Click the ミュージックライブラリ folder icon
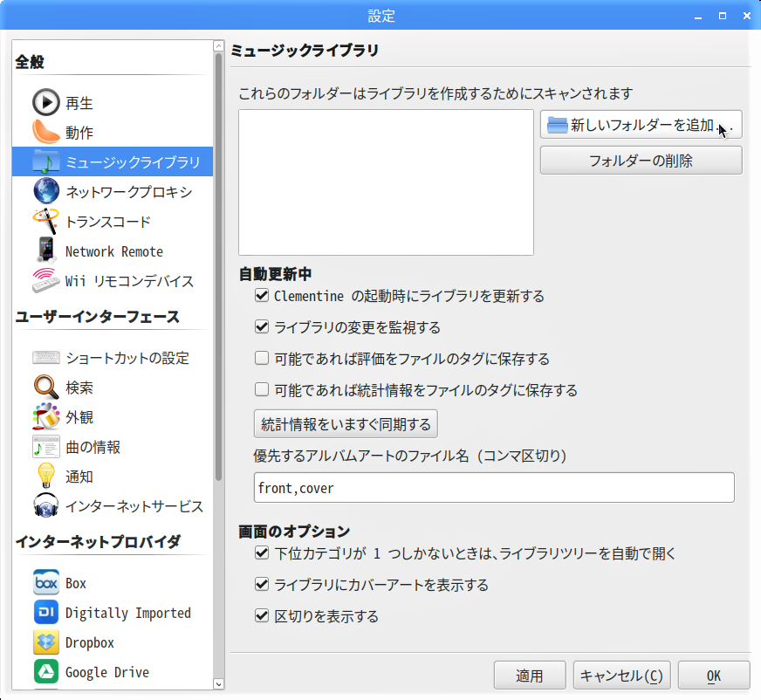 tap(46, 161)
